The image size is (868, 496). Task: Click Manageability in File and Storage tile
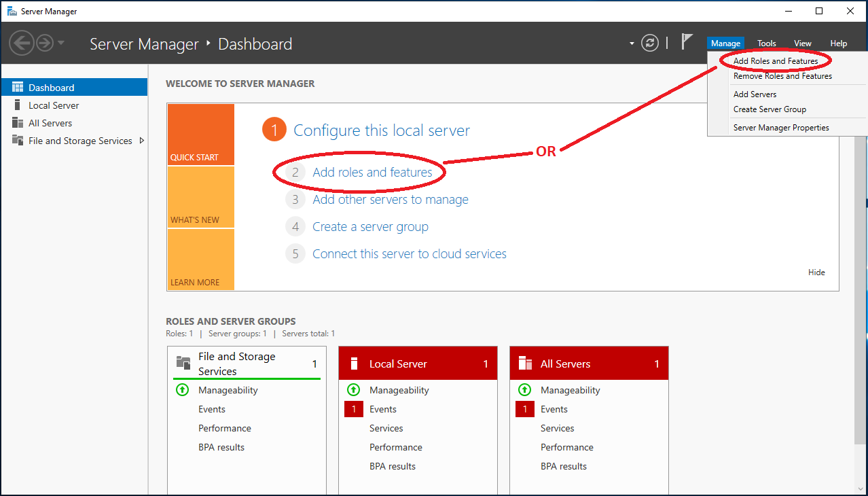pyautogui.click(x=228, y=390)
